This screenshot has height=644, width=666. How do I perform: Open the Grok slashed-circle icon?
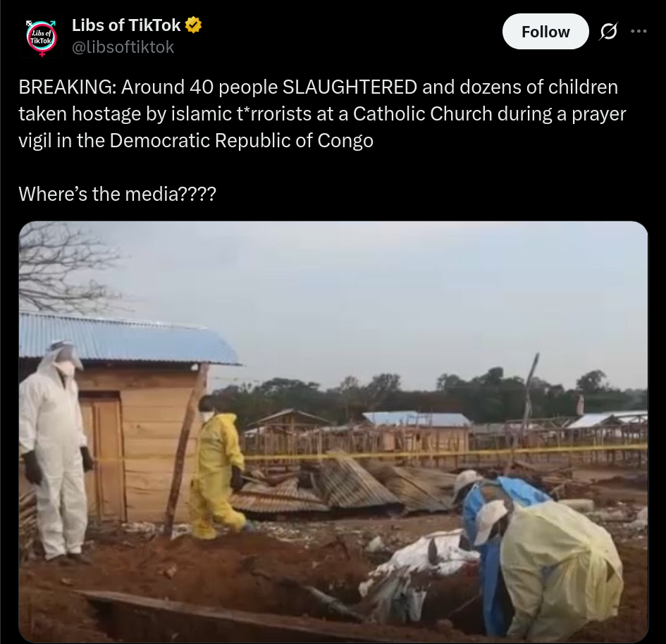pos(609,31)
